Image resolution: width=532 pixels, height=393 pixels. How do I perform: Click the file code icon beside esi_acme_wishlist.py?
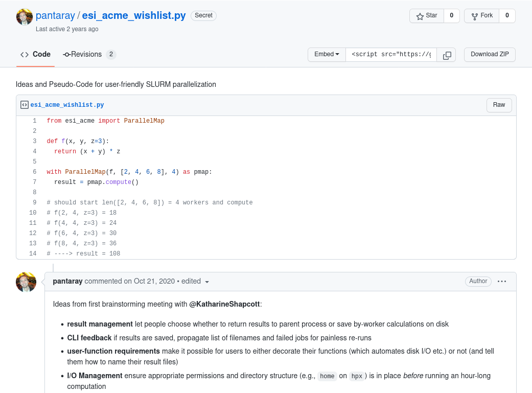pyautogui.click(x=24, y=105)
